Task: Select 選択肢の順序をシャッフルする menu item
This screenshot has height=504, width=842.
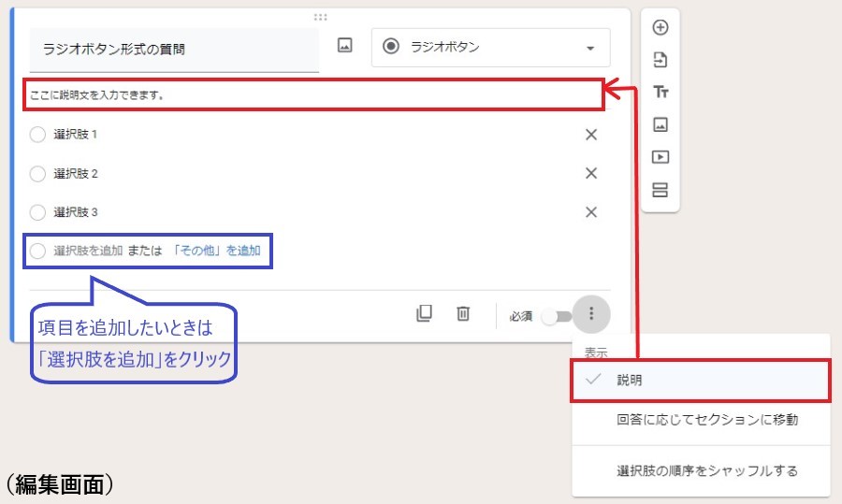Action: click(x=706, y=470)
